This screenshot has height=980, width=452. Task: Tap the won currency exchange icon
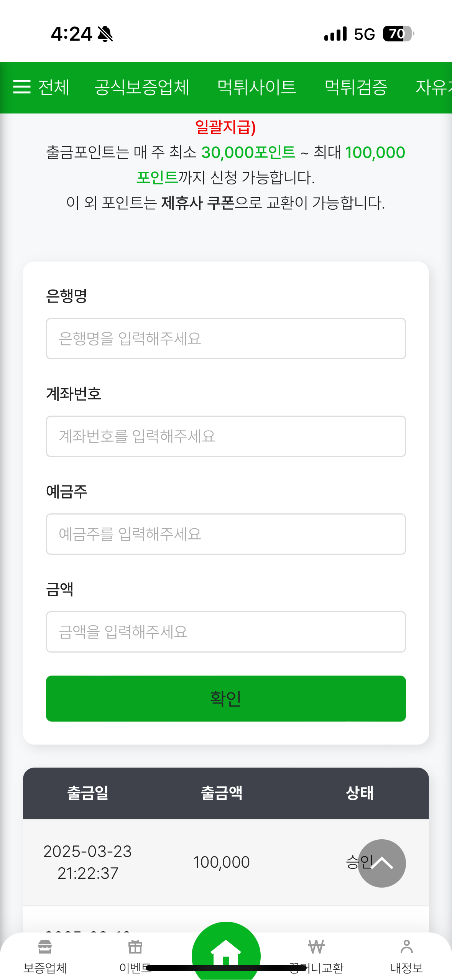pos(316,947)
